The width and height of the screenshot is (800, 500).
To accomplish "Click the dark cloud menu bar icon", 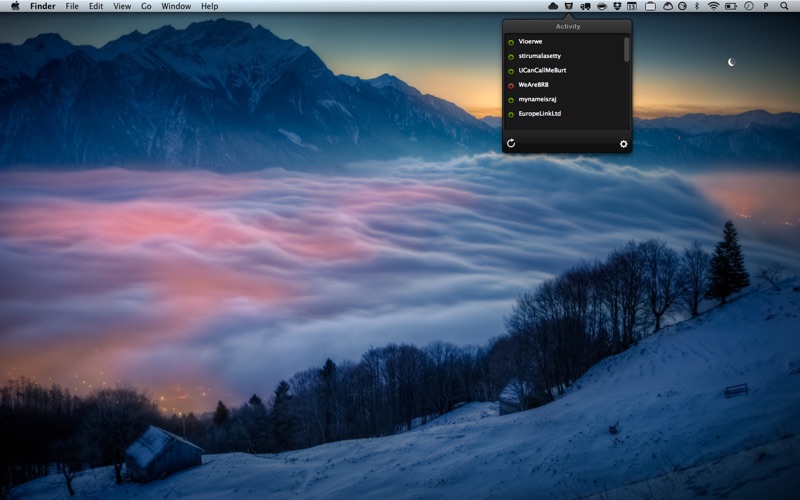I will point(553,6).
